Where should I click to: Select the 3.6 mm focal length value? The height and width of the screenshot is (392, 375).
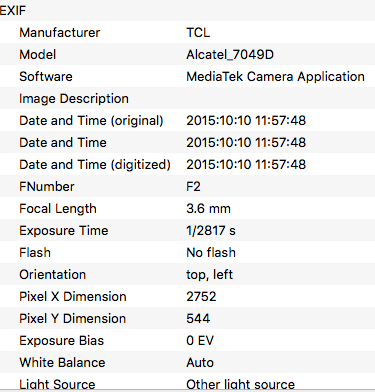coord(208,209)
